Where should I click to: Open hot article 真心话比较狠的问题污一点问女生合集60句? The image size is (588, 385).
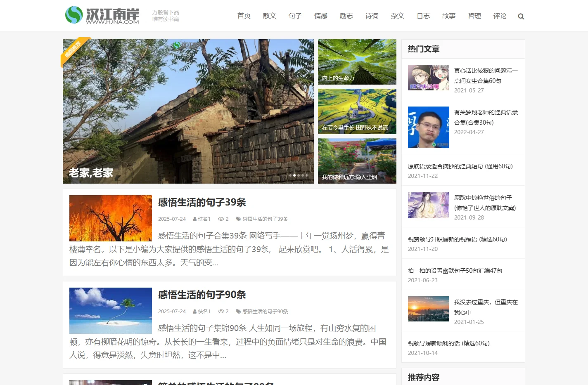coord(486,76)
